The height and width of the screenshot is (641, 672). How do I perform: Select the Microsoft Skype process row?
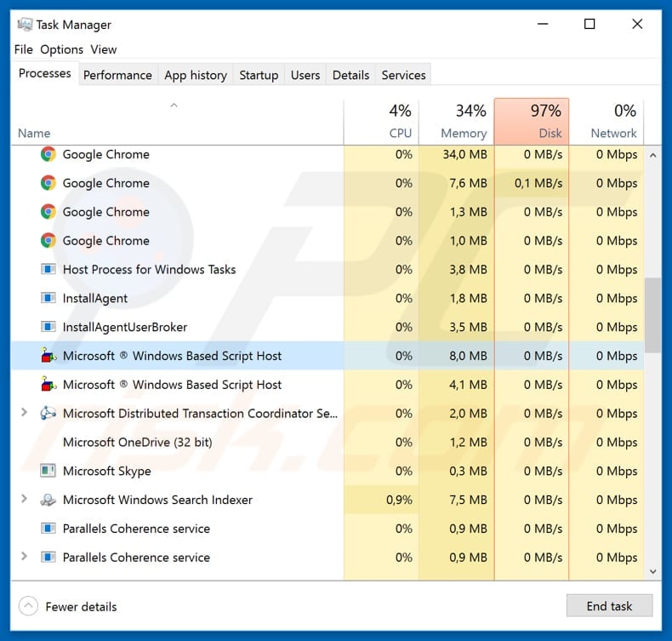tap(327, 471)
